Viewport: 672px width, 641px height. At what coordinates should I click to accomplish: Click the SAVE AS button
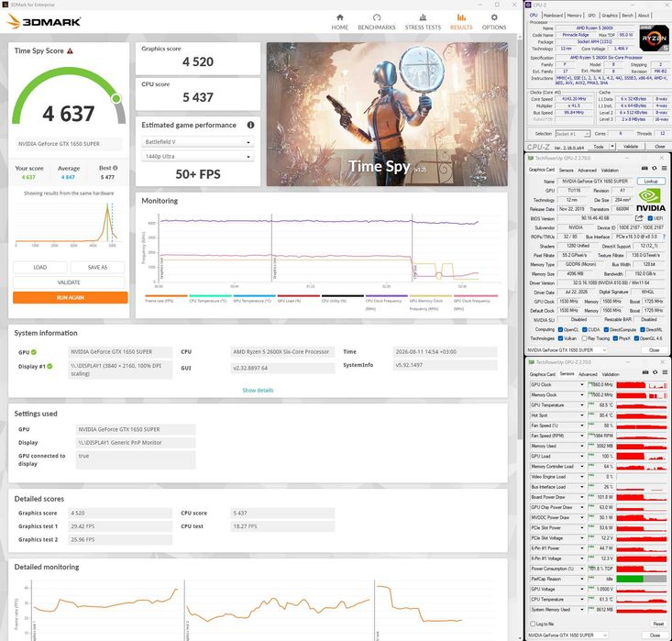97,267
